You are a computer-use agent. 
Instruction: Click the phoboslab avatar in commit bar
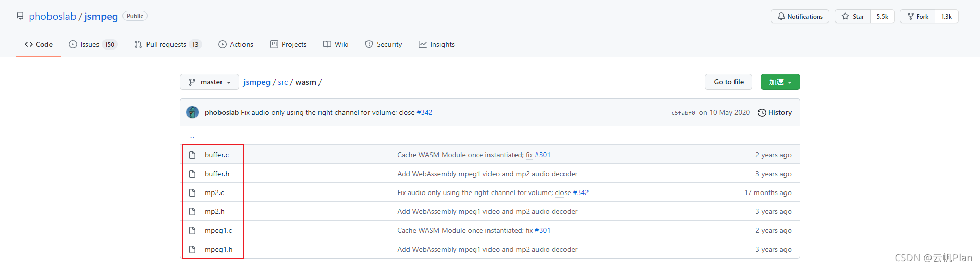[192, 112]
